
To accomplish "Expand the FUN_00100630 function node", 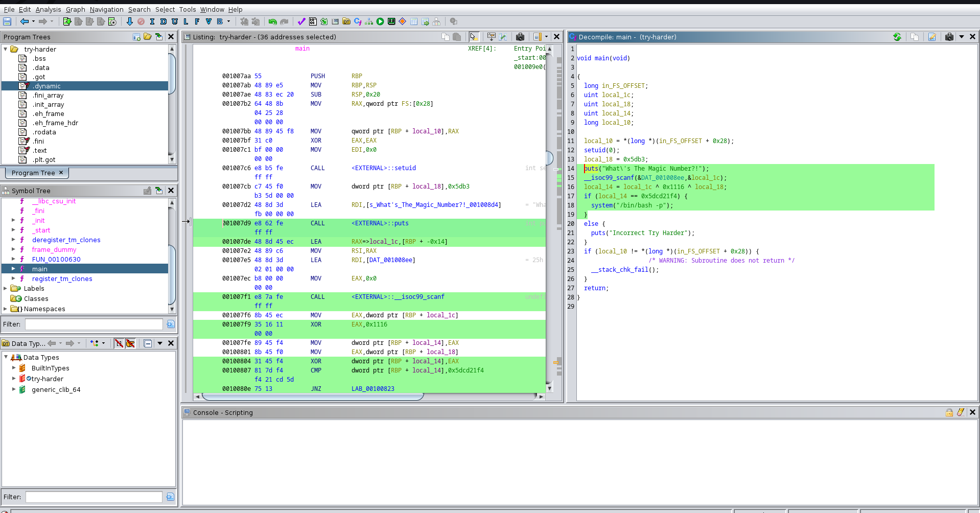I will point(13,259).
